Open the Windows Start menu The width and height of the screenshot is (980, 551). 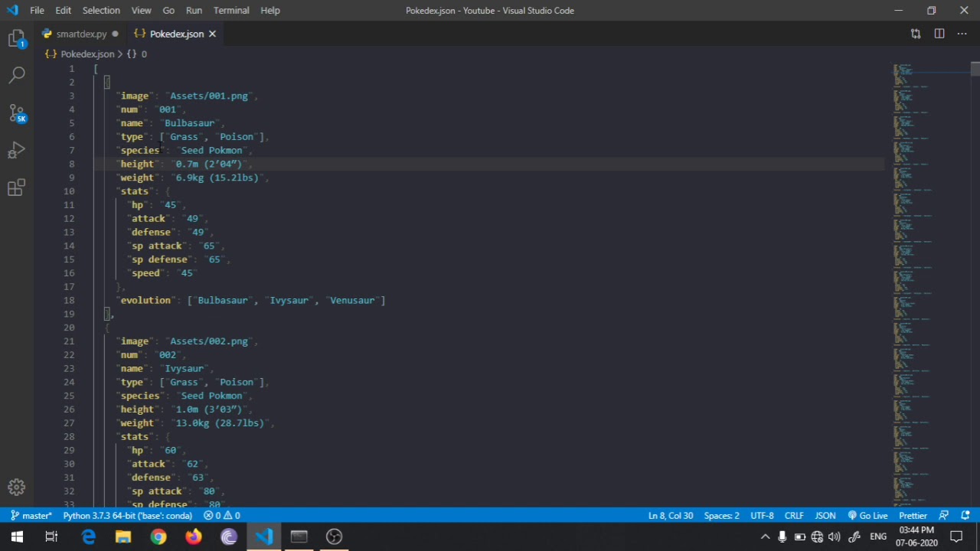pyautogui.click(x=17, y=536)
